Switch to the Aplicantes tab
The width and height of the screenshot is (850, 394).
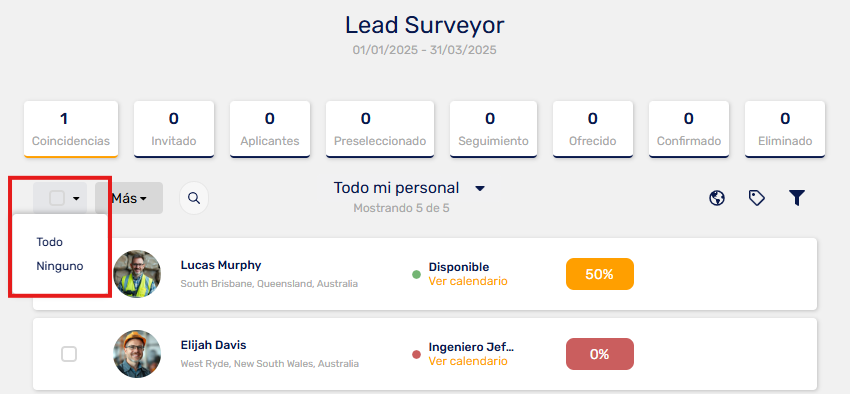click(270, 129)
